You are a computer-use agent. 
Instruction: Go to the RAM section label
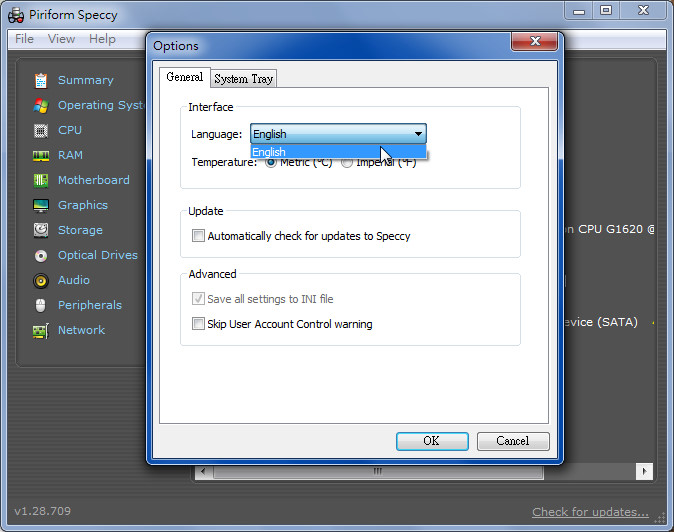tap(70, 155)
